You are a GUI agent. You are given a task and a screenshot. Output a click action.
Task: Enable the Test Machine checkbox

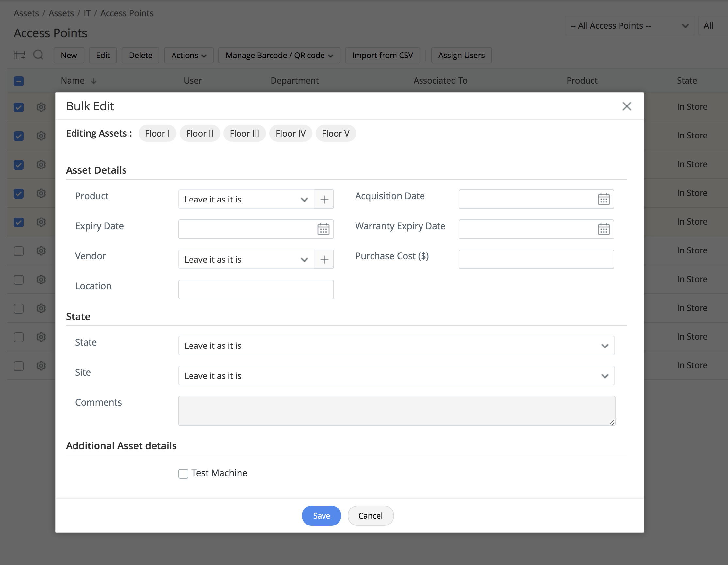click(183, 473)
